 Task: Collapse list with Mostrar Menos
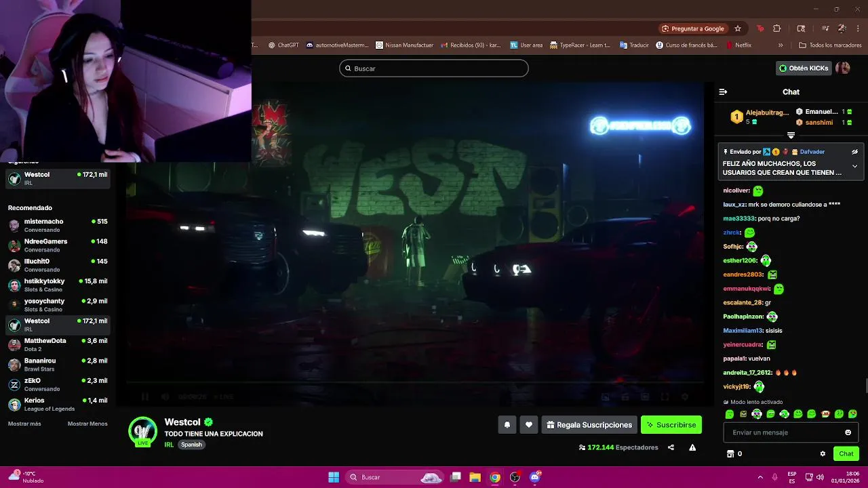87,424
